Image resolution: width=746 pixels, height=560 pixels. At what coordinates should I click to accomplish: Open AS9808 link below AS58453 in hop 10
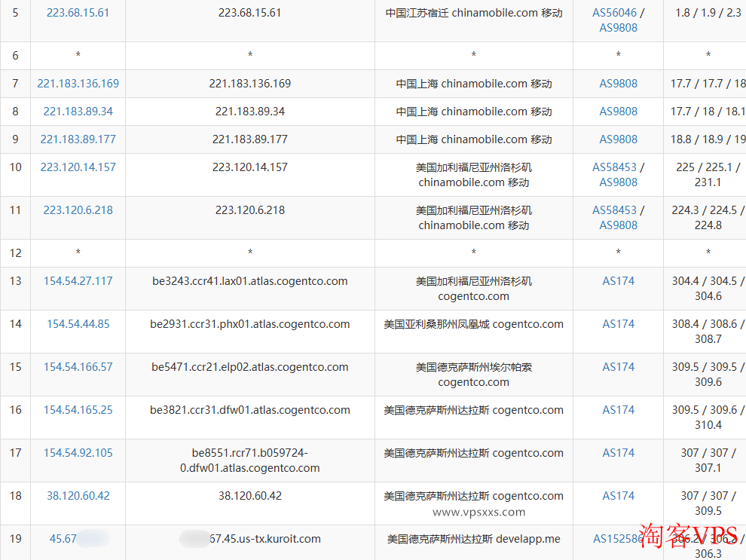[618, 182]
